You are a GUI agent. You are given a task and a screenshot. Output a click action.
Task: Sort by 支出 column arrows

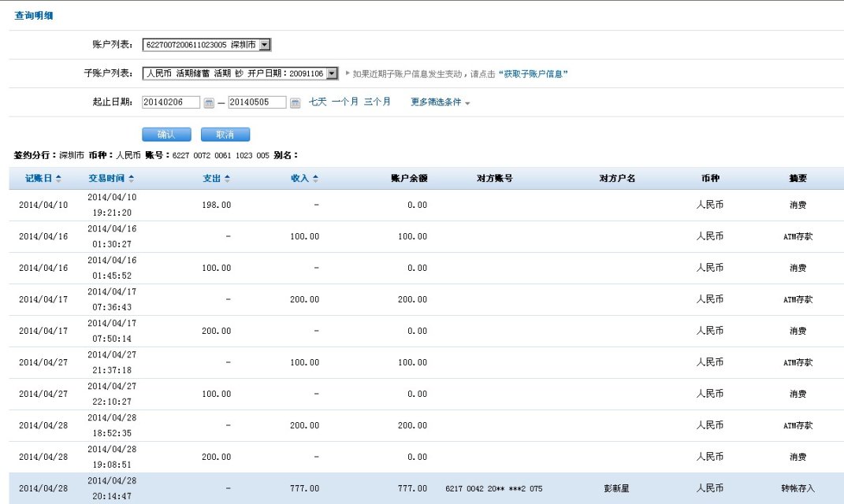(x=227, y=179)
